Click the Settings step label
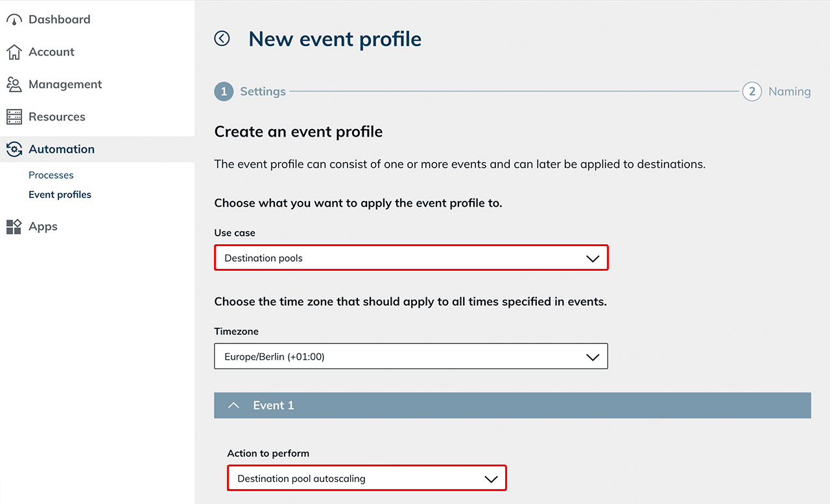The width and height of the screenshot is (830, 504). point(263,92)
